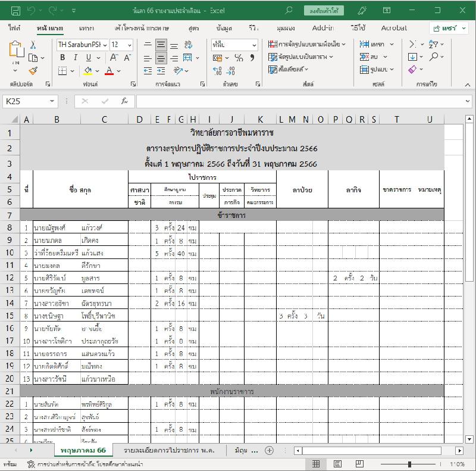This screenshot has height=471, width=476.
Task: Click inside the formula bar input
Action: tap(297, 101)
